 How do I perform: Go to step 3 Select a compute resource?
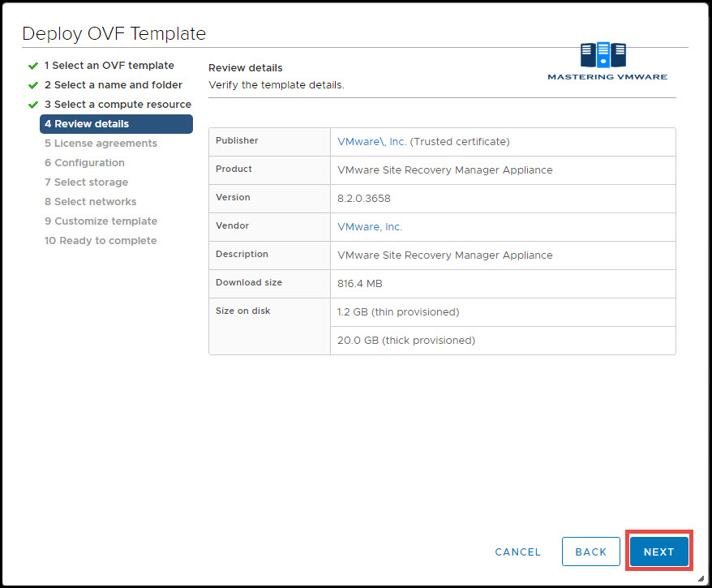coord(118,105)
